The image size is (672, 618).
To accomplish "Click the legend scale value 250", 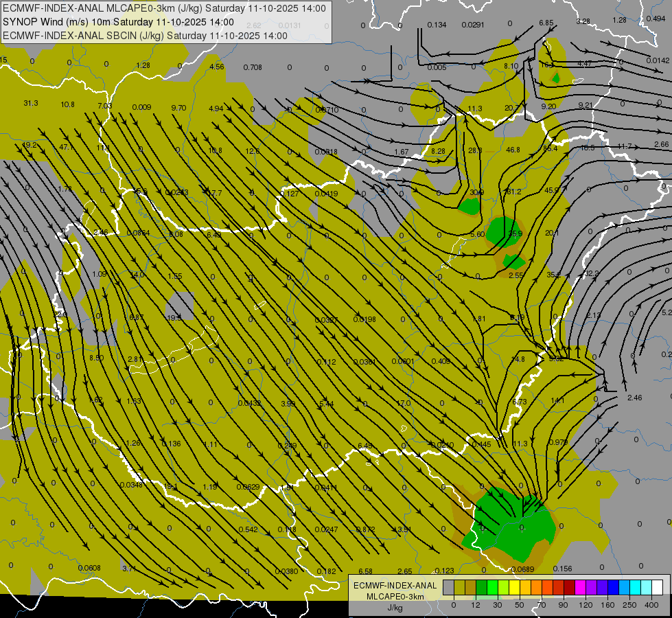I will coord(629,605).
